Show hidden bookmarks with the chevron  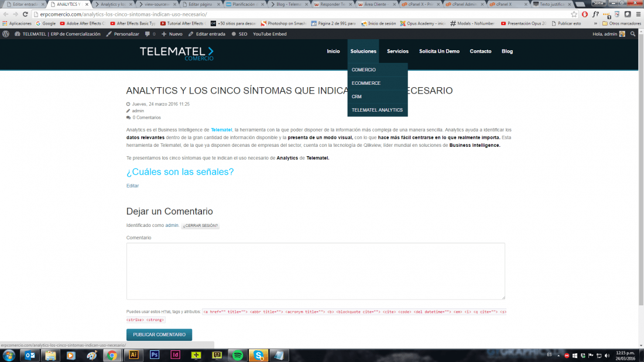[595, 23]
